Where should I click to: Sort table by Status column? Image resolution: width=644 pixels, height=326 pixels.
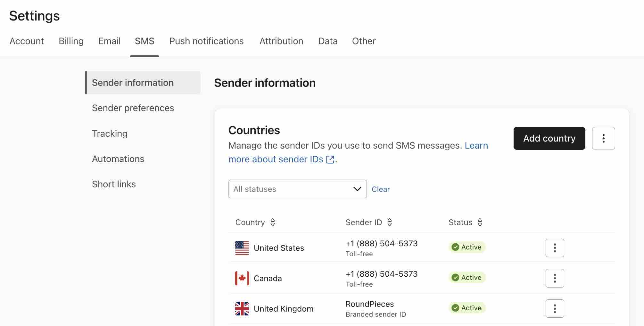pos(480,222)
